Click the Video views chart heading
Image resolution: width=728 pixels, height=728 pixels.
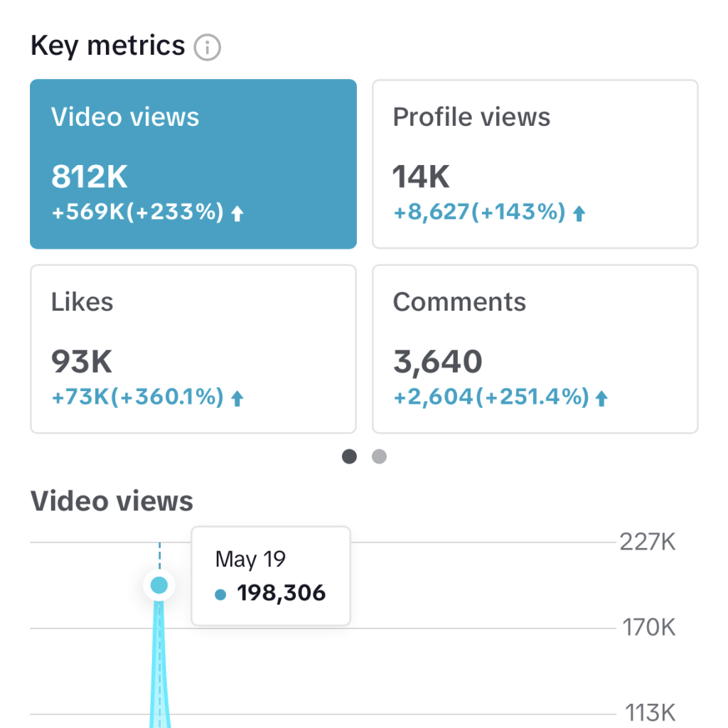coord(112,501)
